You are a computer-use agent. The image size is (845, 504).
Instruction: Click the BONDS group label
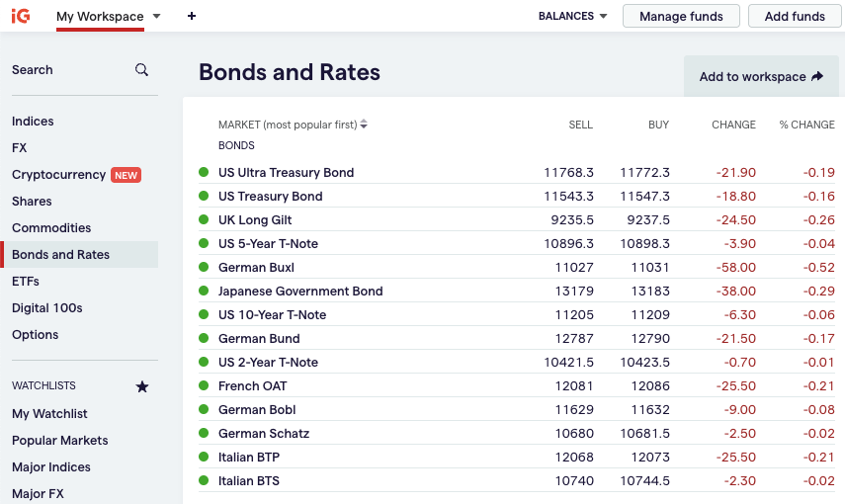(236, 145)
